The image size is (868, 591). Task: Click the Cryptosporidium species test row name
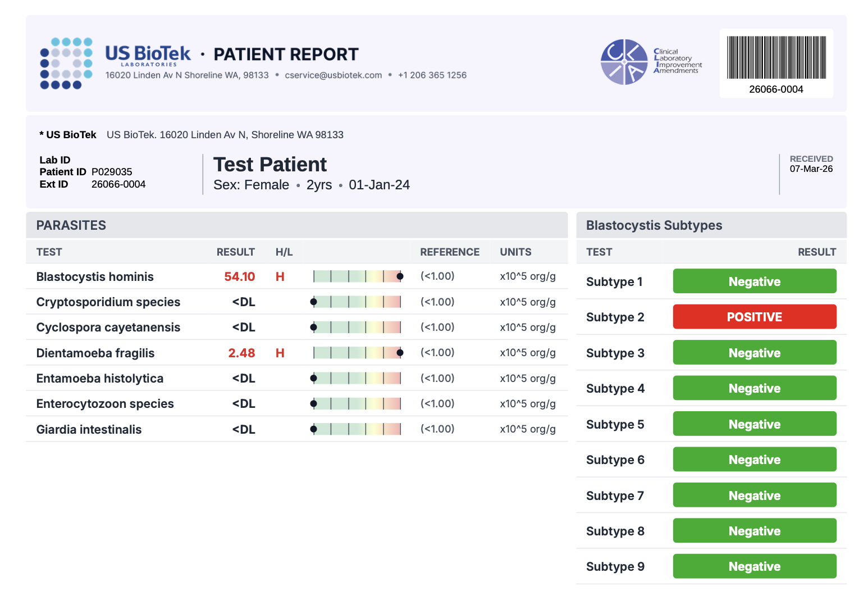point(108,302)
